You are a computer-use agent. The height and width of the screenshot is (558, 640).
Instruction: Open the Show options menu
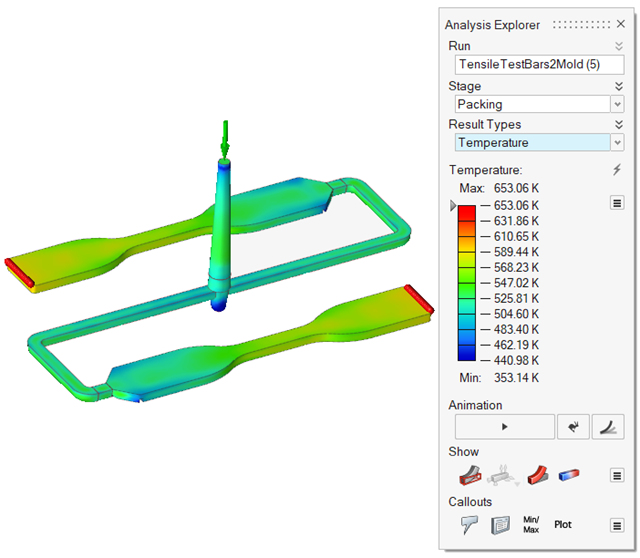click(617, 473)
